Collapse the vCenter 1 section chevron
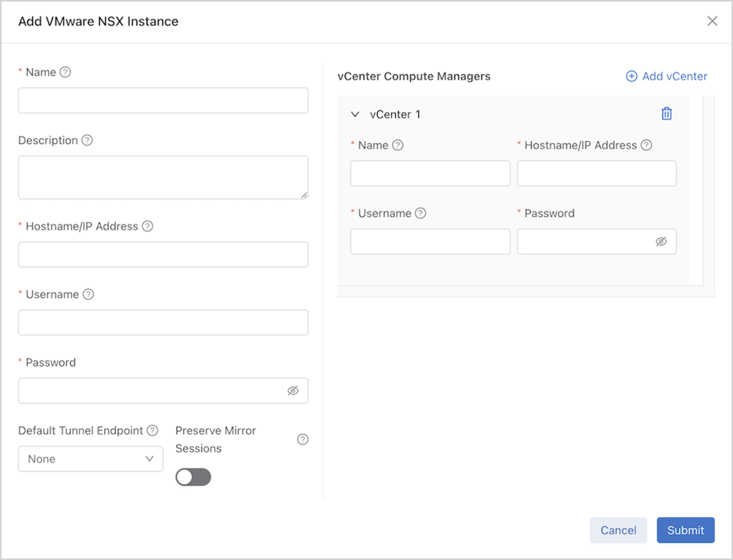 355,115
